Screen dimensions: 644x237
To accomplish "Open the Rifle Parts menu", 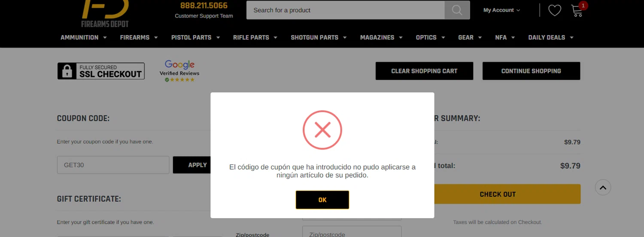I will point(255,37).
